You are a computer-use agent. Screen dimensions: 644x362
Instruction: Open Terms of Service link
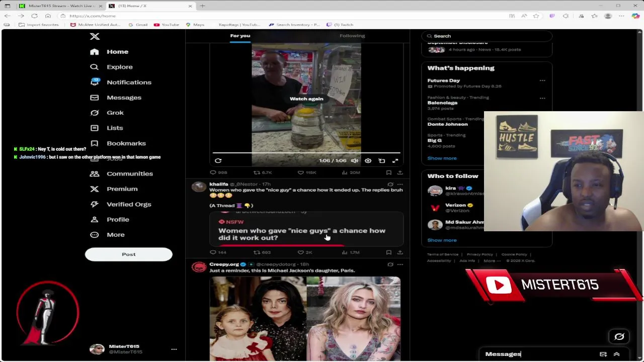click(443, 254)
